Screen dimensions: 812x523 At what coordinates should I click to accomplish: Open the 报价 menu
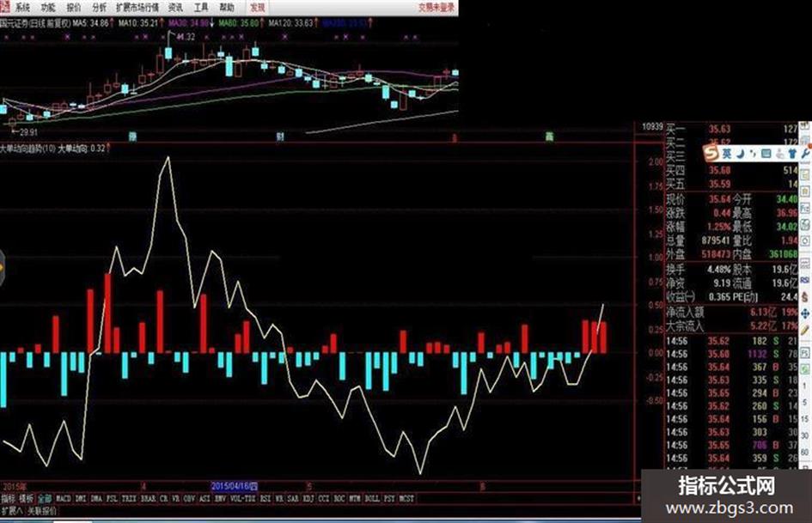coord(74,7)
